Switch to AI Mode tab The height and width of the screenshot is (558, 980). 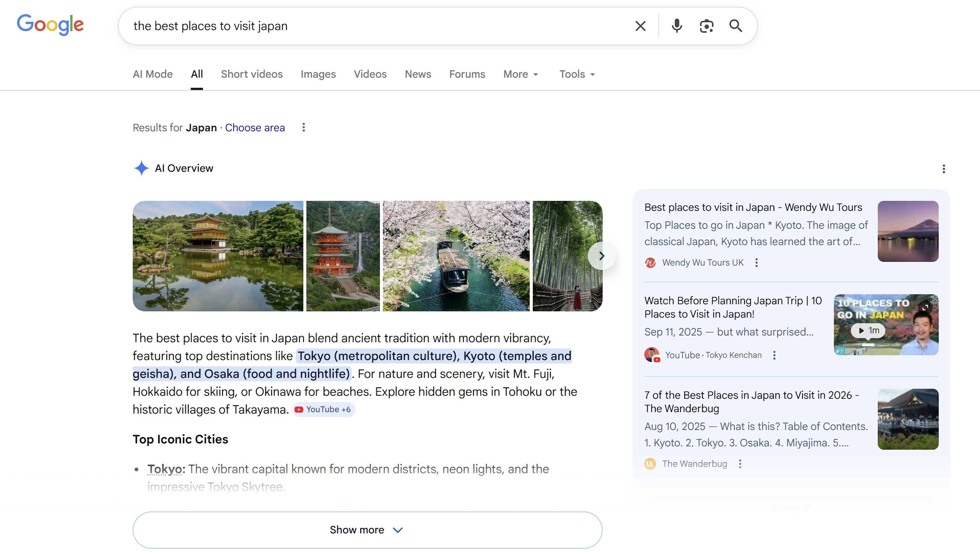(x=152, y=74)
